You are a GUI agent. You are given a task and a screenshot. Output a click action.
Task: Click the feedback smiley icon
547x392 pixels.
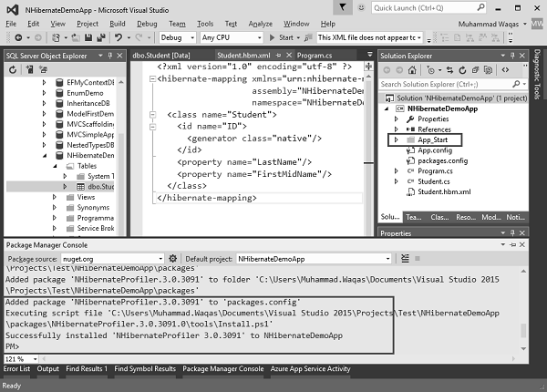click(361, 7)
